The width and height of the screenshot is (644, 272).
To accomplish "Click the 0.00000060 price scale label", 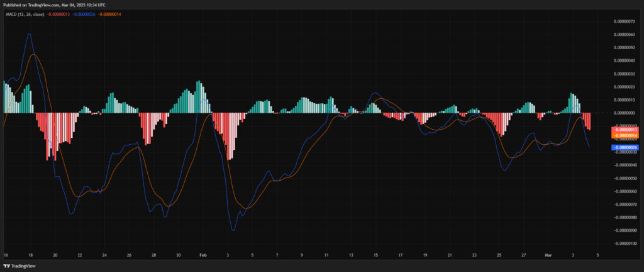I will 625,35.
